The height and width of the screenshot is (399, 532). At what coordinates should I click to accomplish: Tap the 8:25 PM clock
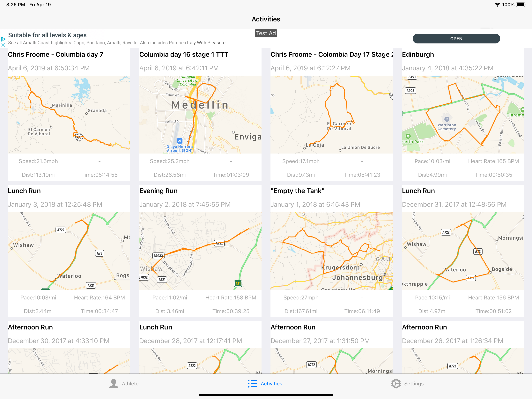tap(16, 4)
